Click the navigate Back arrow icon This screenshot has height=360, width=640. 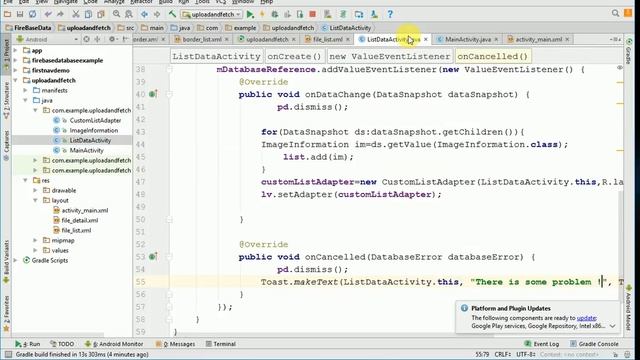click(x=144, y=14)
